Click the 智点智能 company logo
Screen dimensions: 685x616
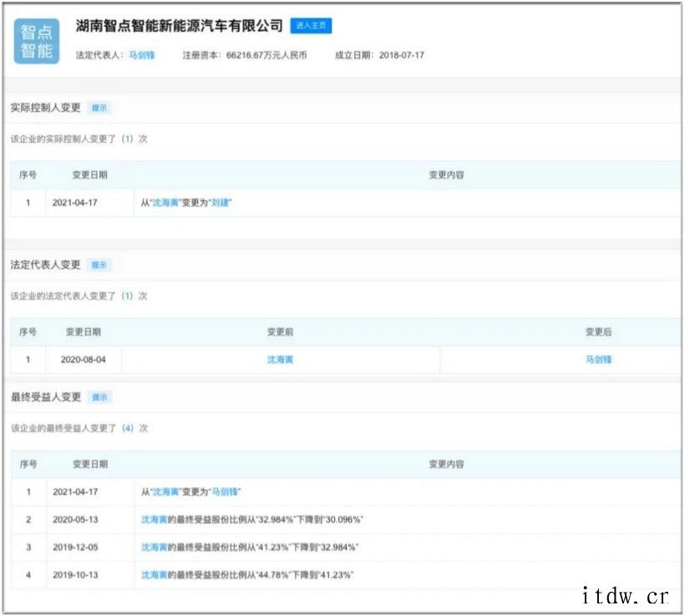coord(37,41)
